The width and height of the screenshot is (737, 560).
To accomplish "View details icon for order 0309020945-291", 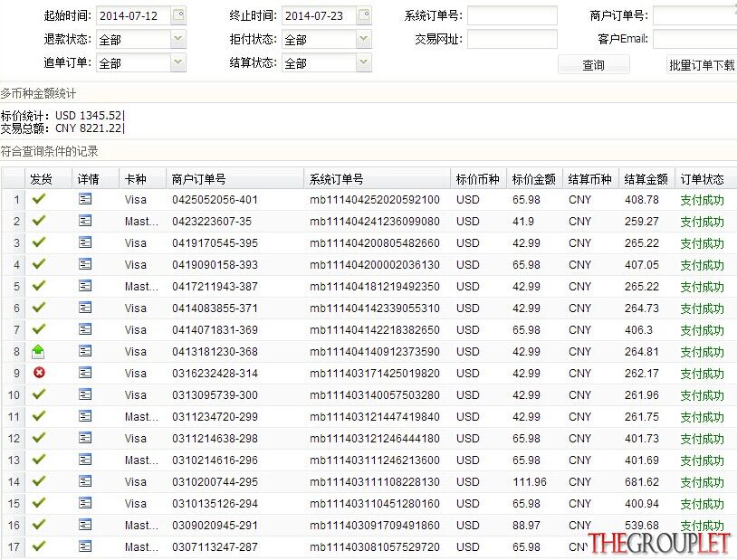I will 85,525.
